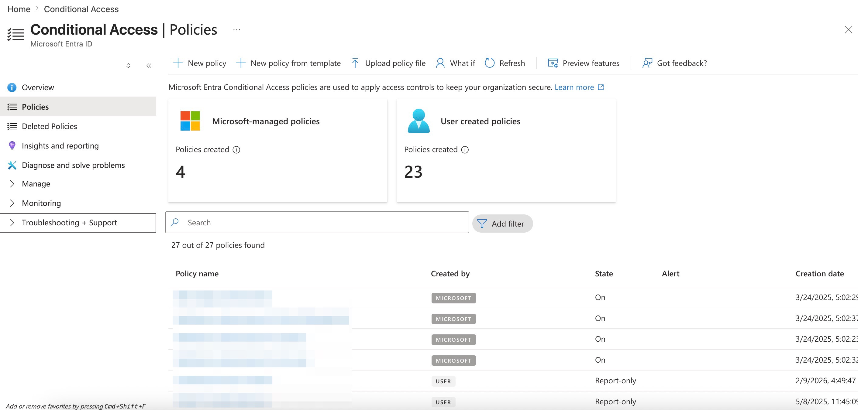Click the Policies list icon in sidebar

coord(12,107)
